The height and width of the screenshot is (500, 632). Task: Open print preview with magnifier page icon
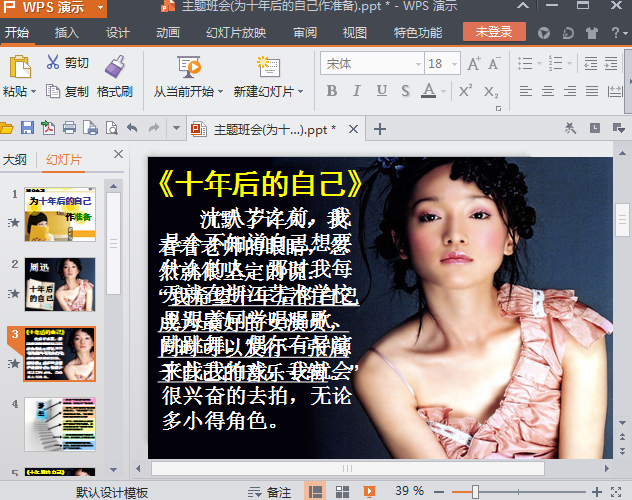point(111,128)
